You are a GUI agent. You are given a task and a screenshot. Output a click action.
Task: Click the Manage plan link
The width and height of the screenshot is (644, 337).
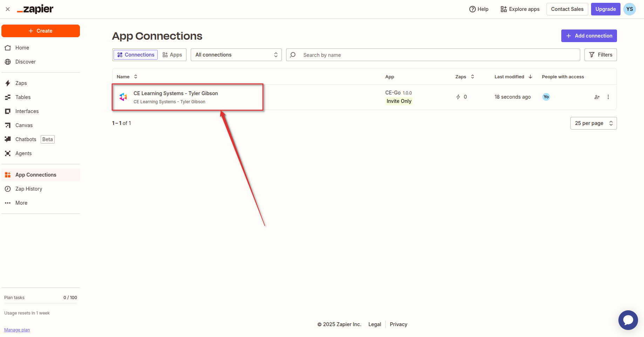(17, 330)
